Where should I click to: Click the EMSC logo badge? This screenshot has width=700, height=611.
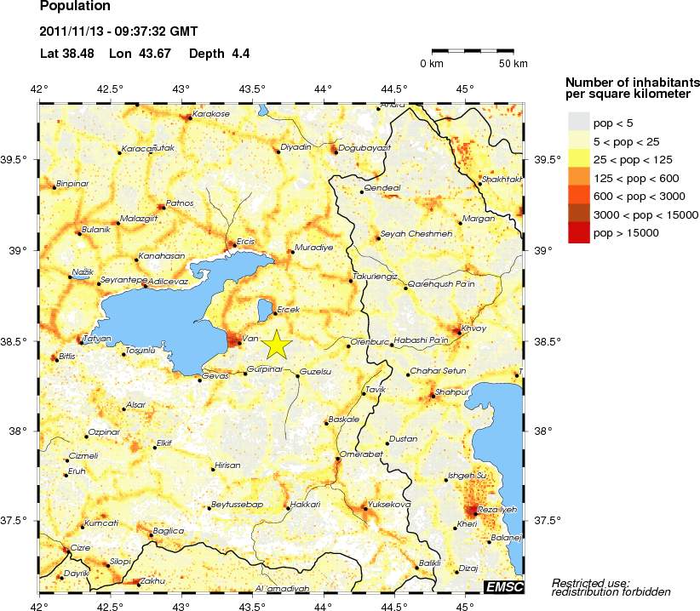coord(503,586)
